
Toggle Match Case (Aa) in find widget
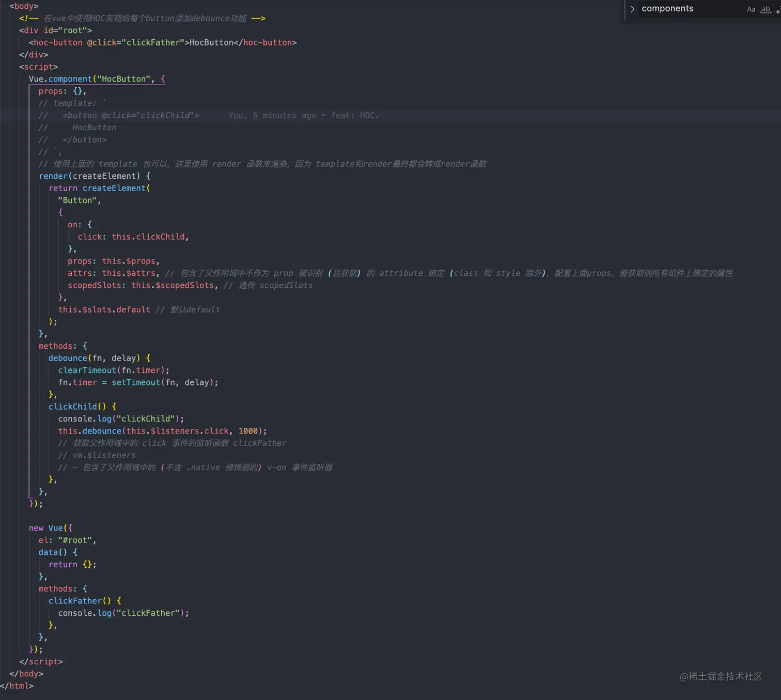(x=751, y=9)
